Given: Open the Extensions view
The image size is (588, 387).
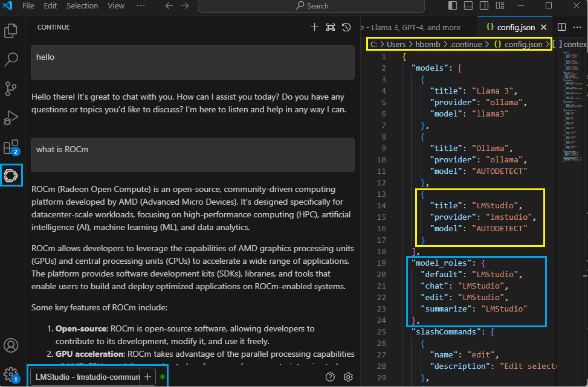Looking at the screenshot, I should [x=11, y=147].
